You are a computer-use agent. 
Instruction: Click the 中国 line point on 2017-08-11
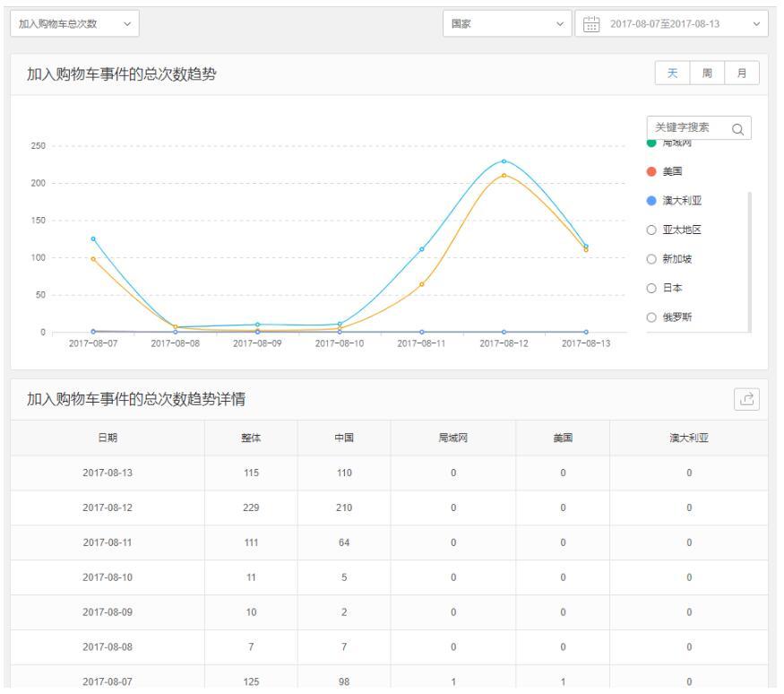click(x=421, y=284)
